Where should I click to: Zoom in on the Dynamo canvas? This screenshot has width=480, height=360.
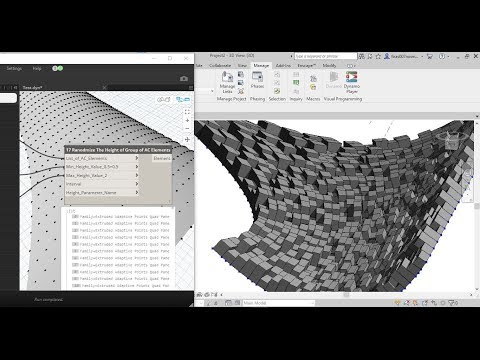tap(187, 120)
